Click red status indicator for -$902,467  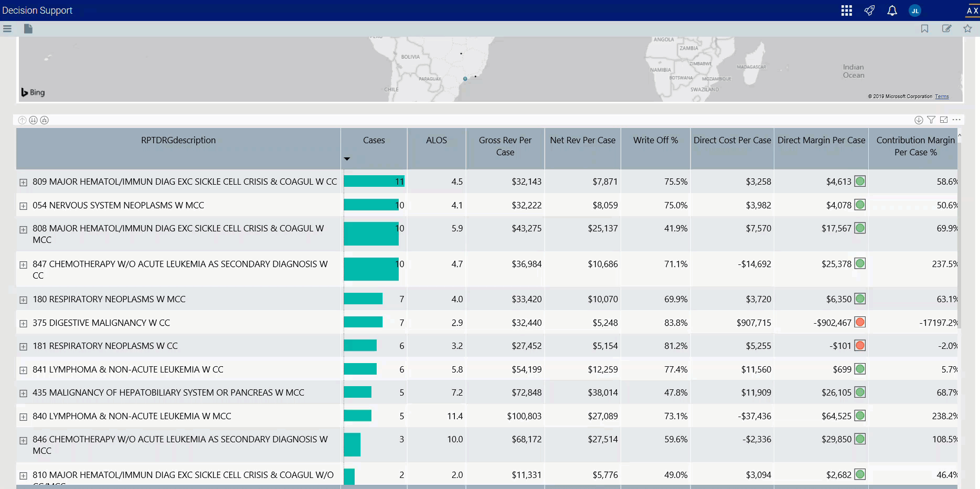tap(860, 322)
